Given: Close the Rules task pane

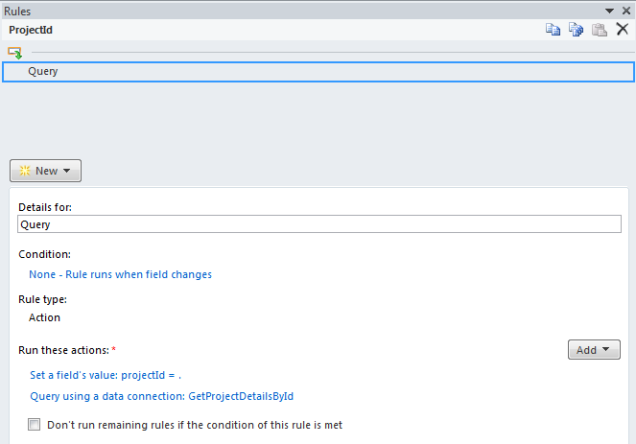Looking at the screenshot, I should tap(626, 11).
